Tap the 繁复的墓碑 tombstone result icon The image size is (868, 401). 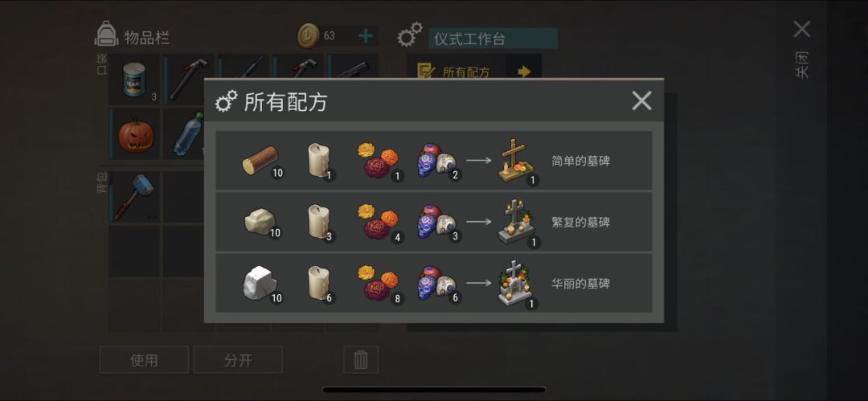[517, 222]
